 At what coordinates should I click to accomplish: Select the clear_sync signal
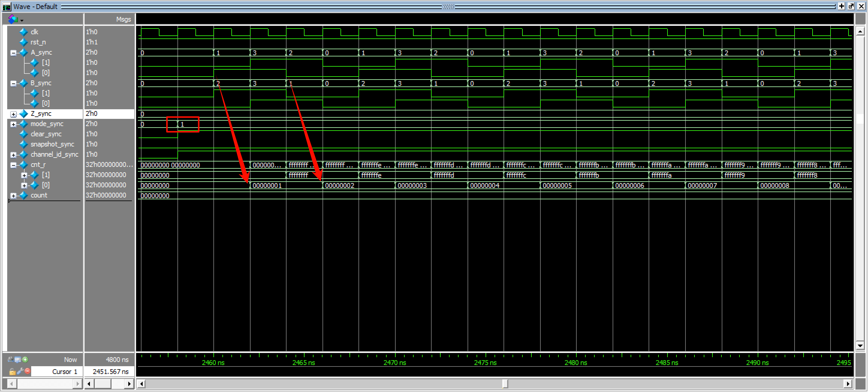tap(46, 134)
